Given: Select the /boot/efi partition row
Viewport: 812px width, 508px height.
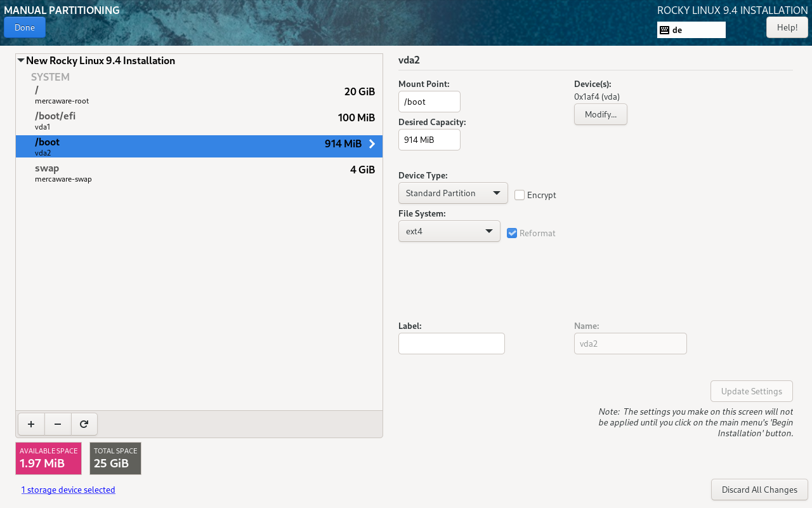Looking at the screenshot, I should coord(199,121).
